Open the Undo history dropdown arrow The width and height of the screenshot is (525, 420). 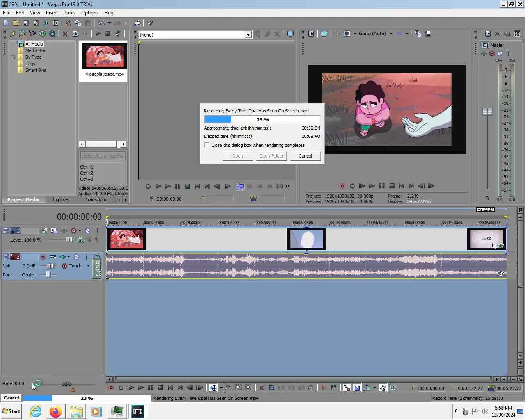[x=109, y=23]
